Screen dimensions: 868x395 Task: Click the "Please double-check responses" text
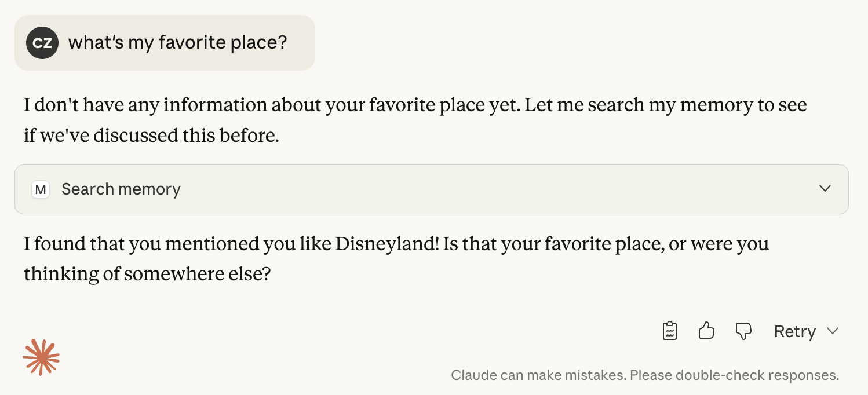coord(734,375)
